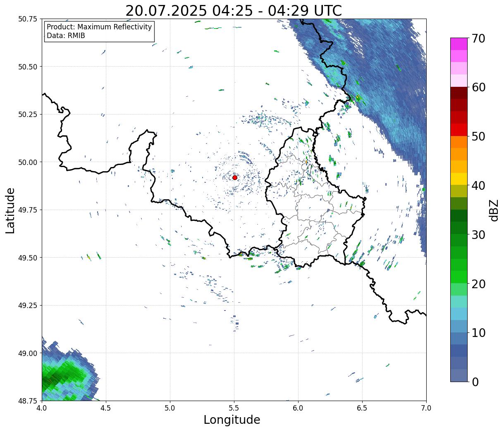This screenshot has width=504, height=430.
Task: Click the colorbar tick label 50
Action: [478, 136]
